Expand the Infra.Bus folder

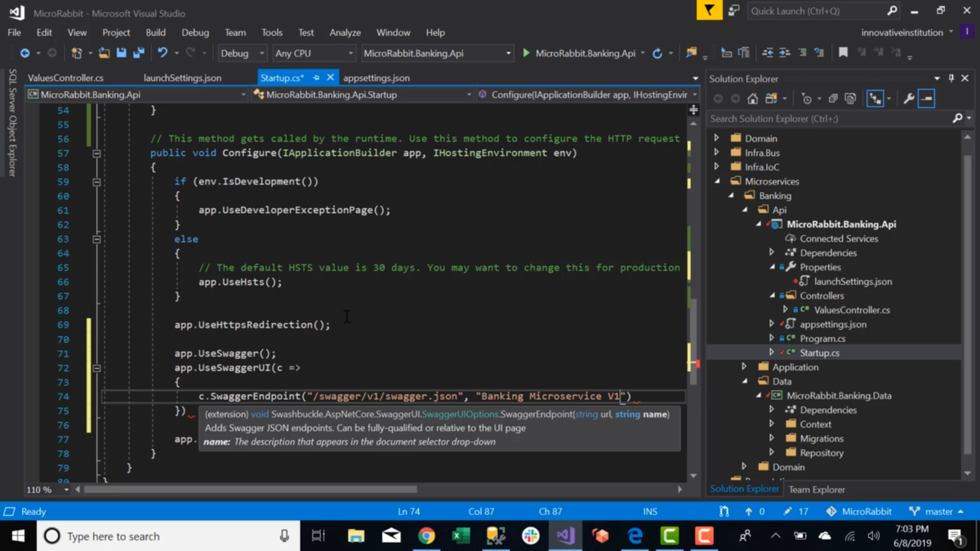(717, 153)
